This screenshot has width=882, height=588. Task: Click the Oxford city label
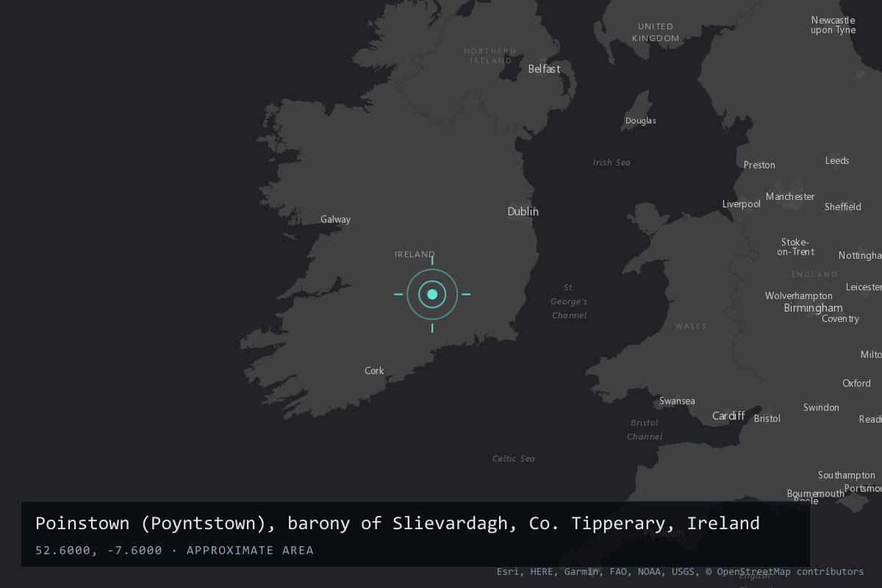tap(856, 384)
